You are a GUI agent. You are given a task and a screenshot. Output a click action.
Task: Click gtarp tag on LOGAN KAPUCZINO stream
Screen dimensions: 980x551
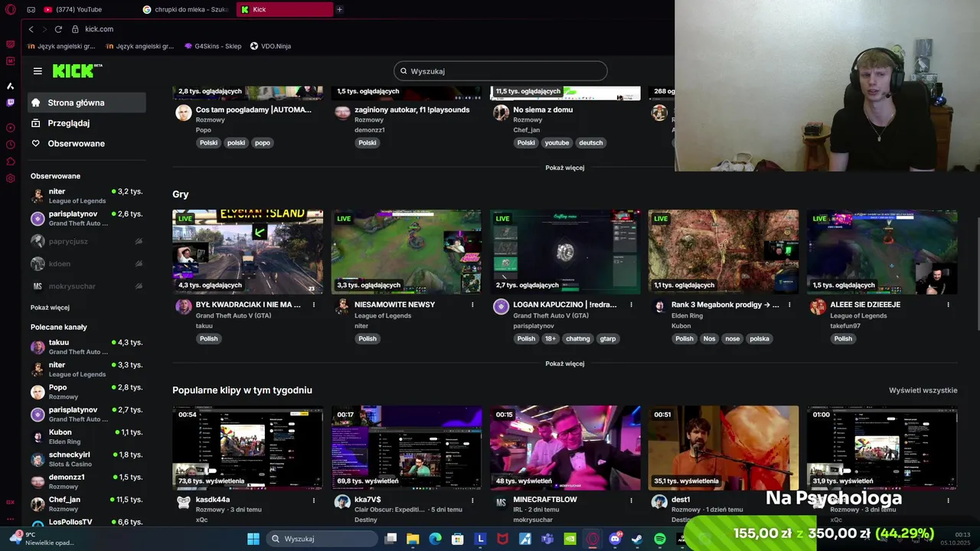(x=608, y=338)
